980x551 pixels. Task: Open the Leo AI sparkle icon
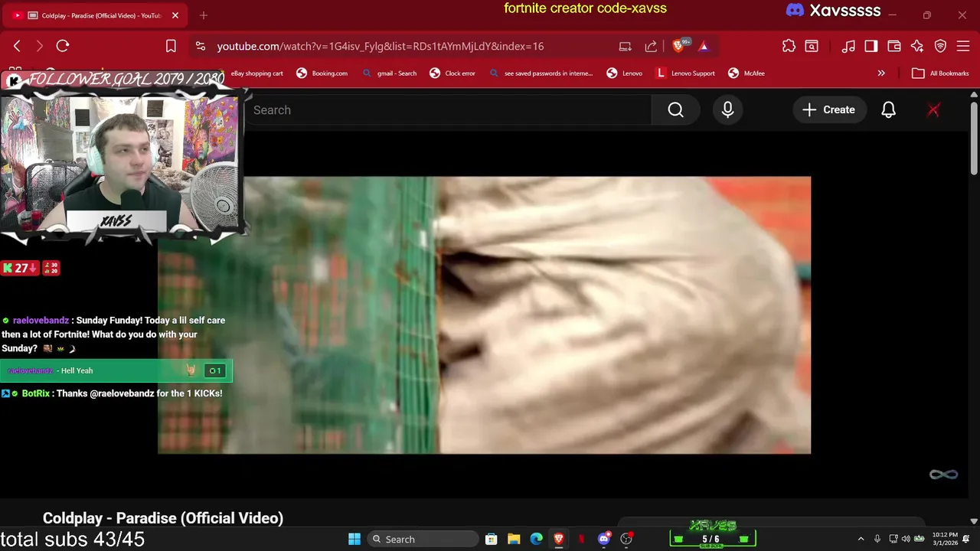pyautogui.click(x=917, y=46)
